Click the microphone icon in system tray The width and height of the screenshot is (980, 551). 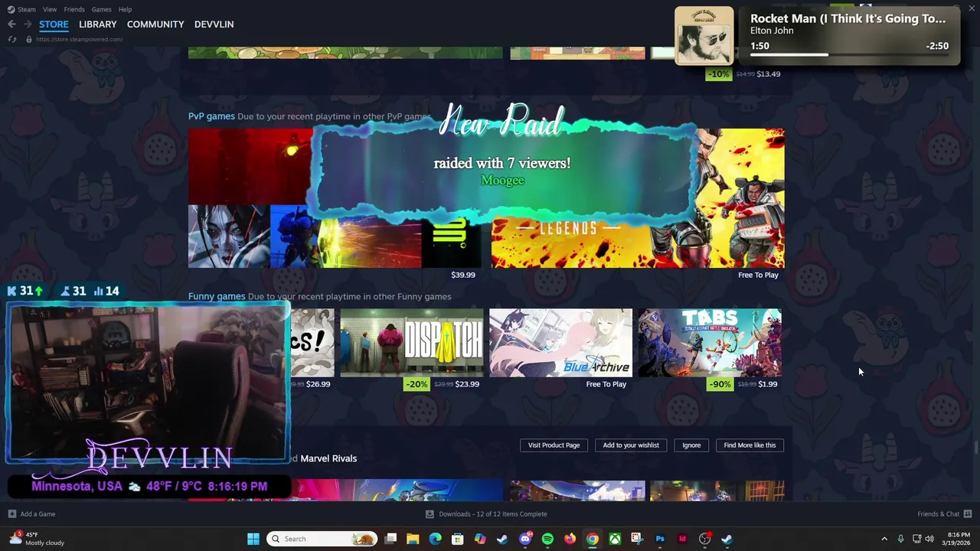pyautogui.click(x=900, y=539)
